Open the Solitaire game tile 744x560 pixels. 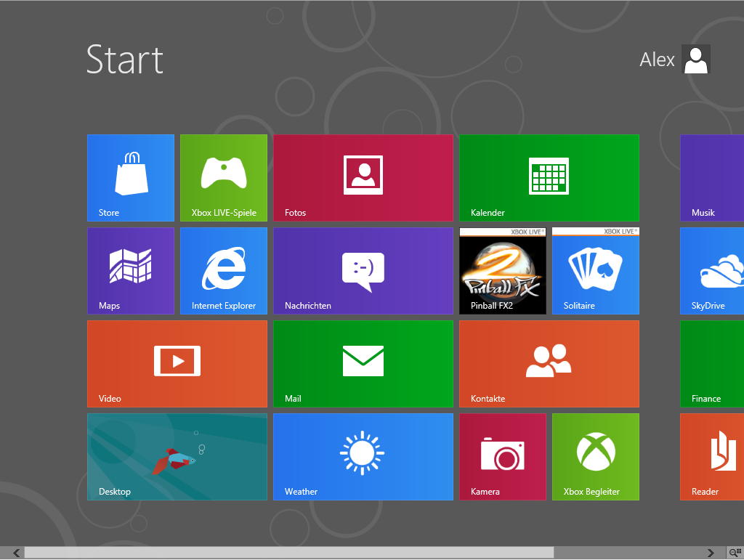click(x=596, y=271)
